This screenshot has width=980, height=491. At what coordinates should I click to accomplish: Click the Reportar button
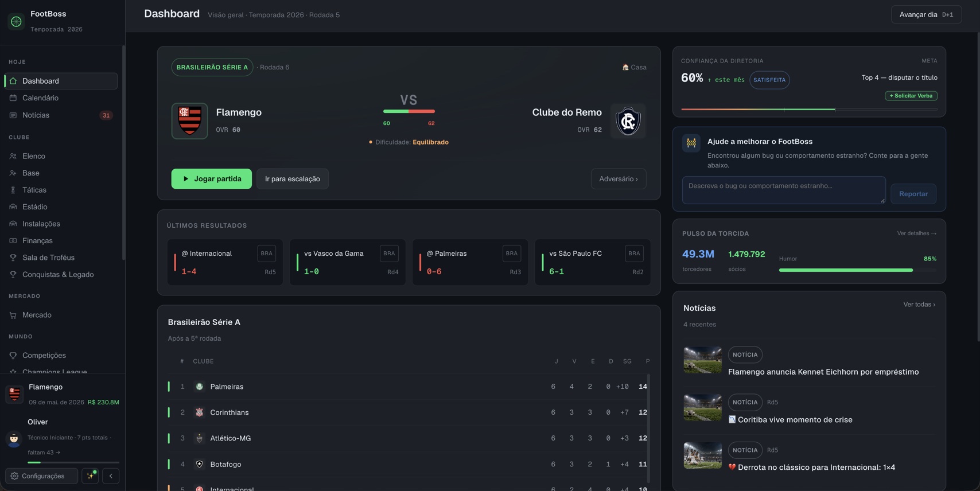pyautogui.click(x=913, y=194)
